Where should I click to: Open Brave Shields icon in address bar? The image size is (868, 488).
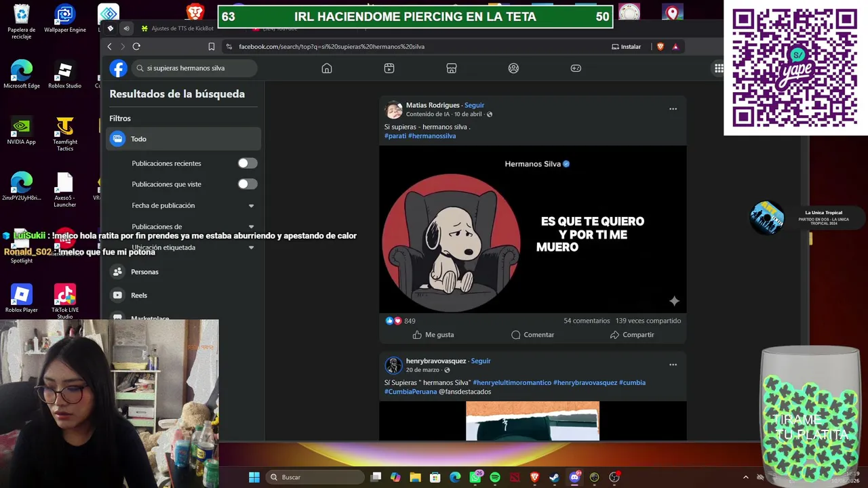point(660,47)
